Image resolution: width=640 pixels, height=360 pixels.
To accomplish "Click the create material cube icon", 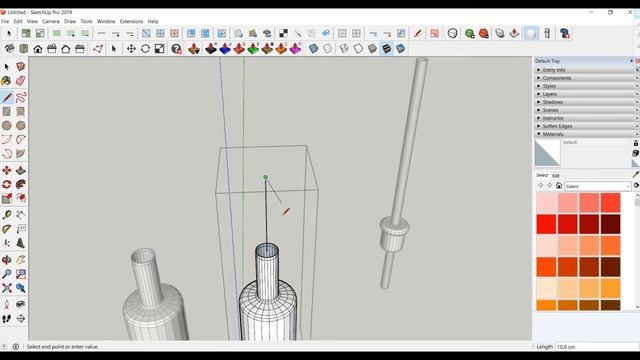I will tap(636, 153).
